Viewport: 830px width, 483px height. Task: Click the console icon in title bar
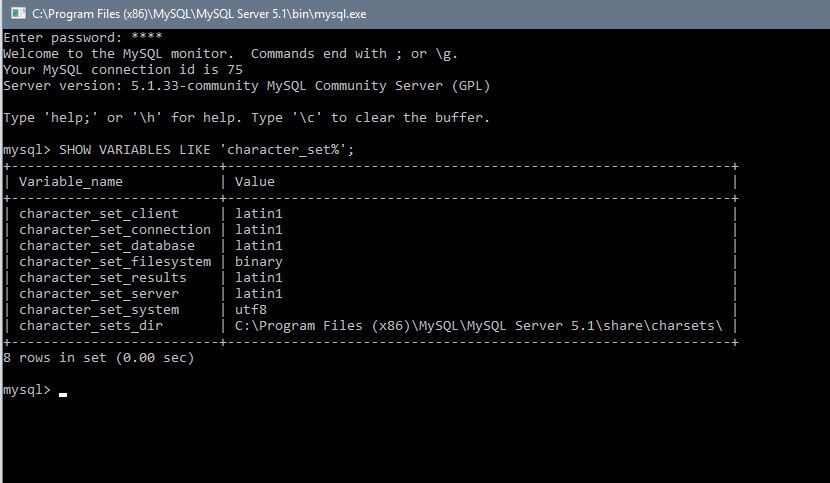pyautogui.click(x=19, y=13)
